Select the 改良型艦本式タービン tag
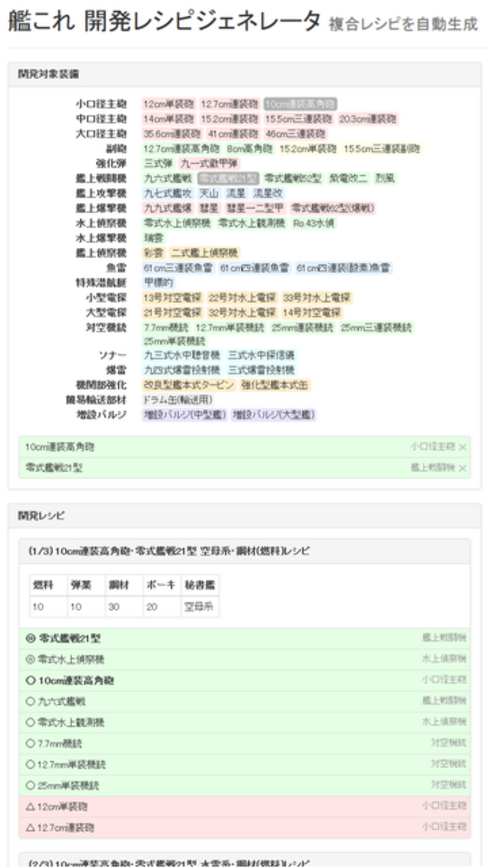The width and height of the screenshot is (488, 868). pyautogui.click(x=189, y=385)
